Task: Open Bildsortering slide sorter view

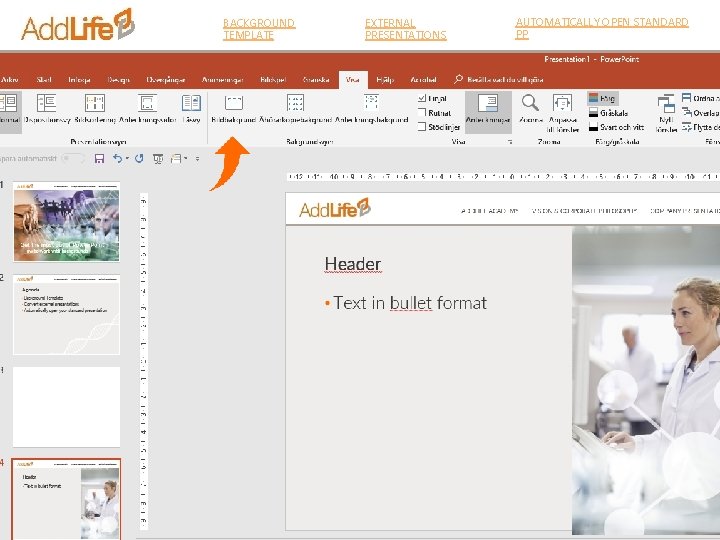Action: [x=95, y=109]
